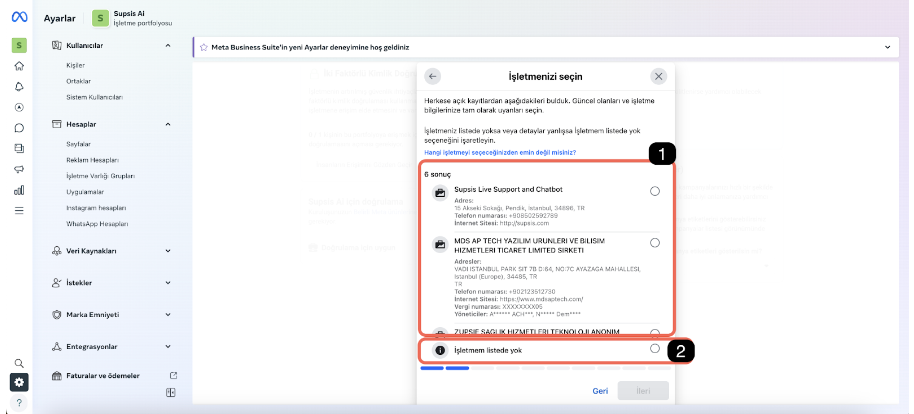Click external link icon beside Faturalar ve ödemeler

point(173,376)
